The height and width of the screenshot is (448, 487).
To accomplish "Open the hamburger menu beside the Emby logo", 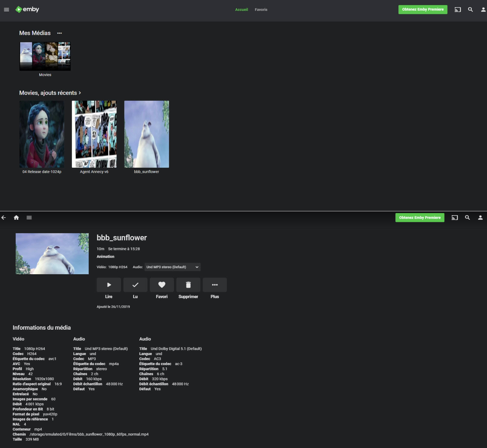I will pos(6,10).
